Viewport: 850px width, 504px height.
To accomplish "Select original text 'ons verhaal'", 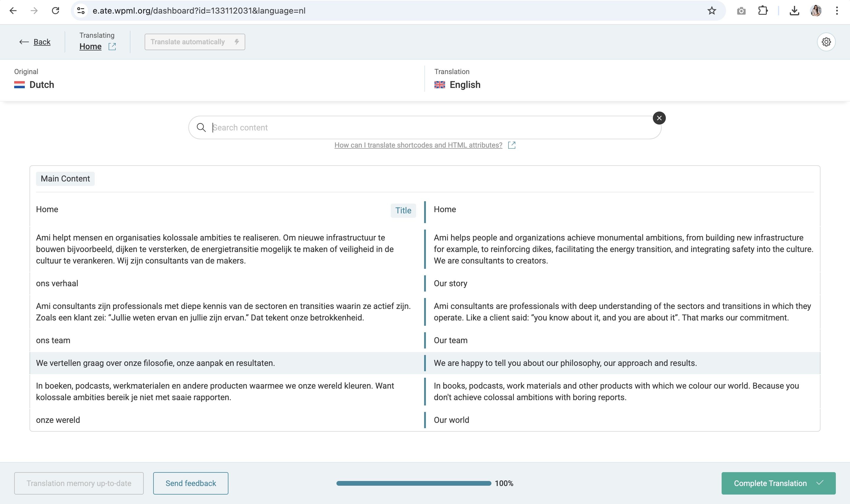I will pyautogui.click(x=57, y=283).
